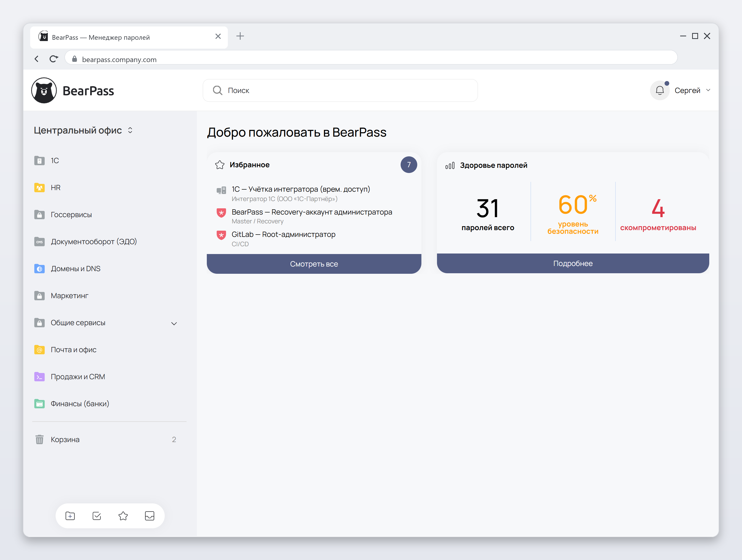The width and height of the screenshot is (742, 560).
Task: Click the HR folder icon
Action: 39,188
